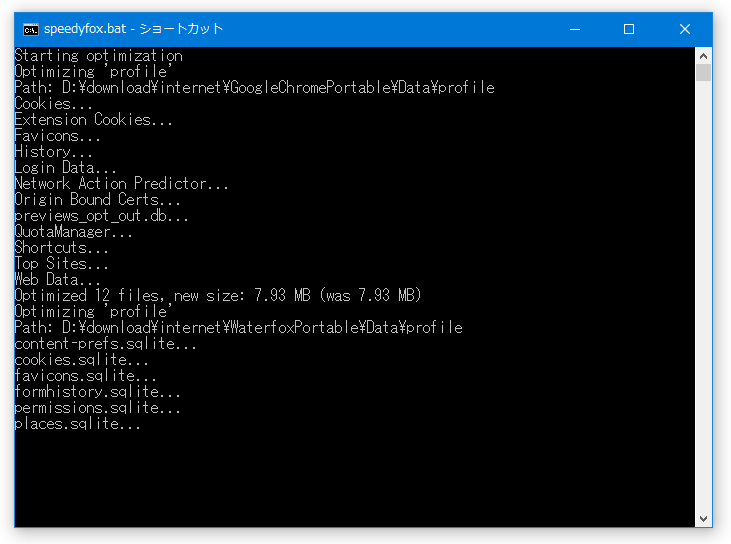Click the WaterfoxPortable profile path line

[x=238, y=328]
